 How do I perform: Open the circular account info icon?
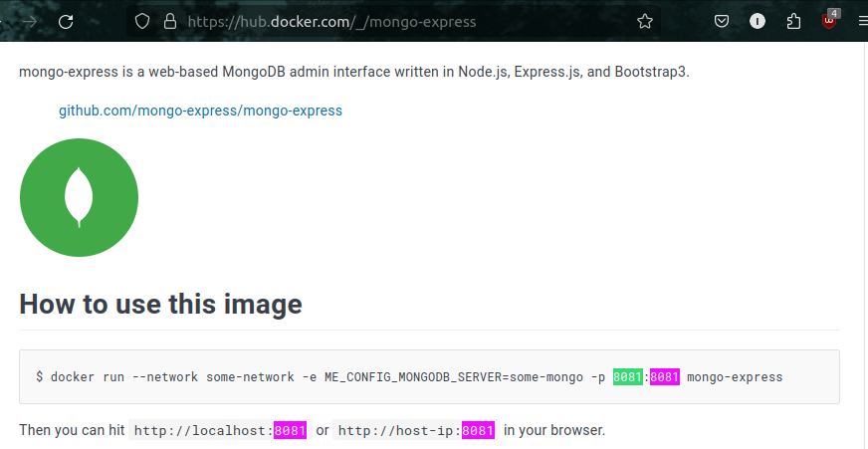point(758,22)
